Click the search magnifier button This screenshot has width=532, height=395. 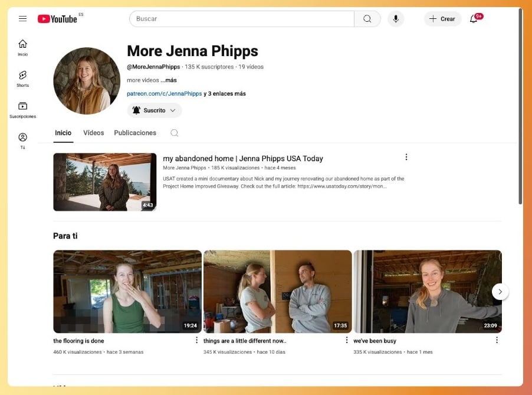point(367,19)
